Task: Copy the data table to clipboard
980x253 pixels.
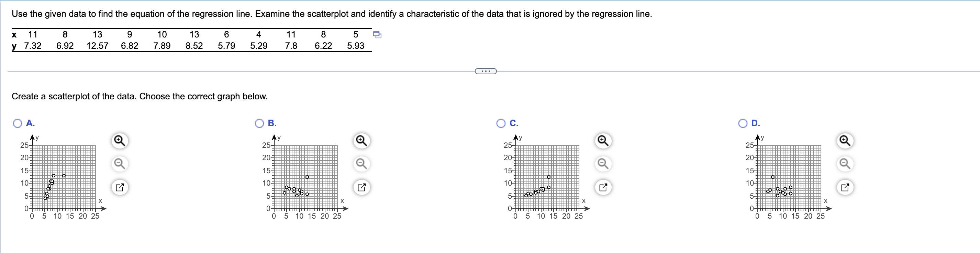Action: (x=377, y=35)
